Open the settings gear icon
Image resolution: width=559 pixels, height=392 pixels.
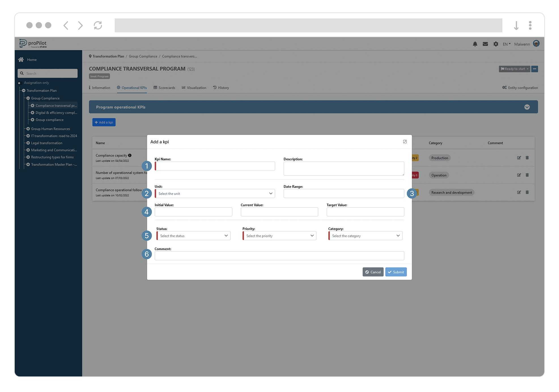click(x=496, y=44)
